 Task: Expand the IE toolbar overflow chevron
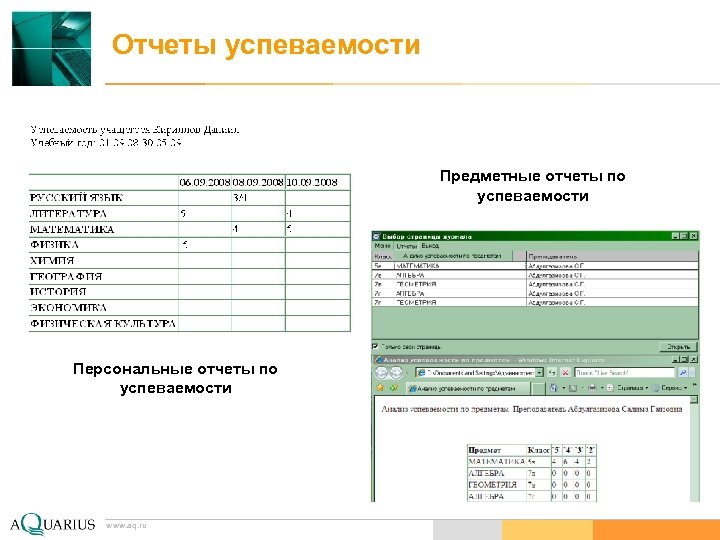[x=694, y=386]
